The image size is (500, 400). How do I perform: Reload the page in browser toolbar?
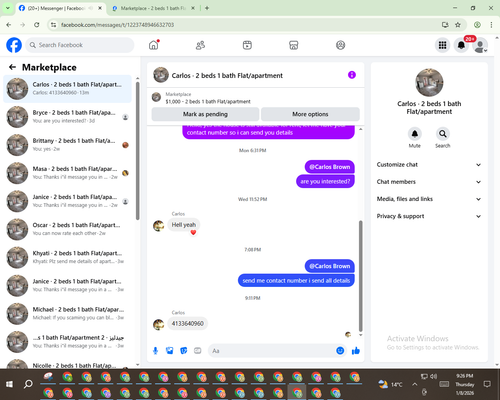(x=37, y=25)
